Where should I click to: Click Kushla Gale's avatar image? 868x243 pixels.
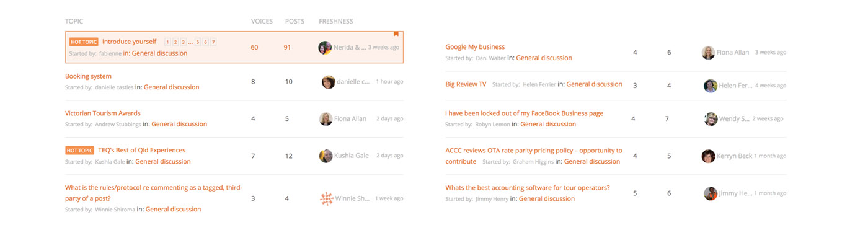[x=326, y=156]
